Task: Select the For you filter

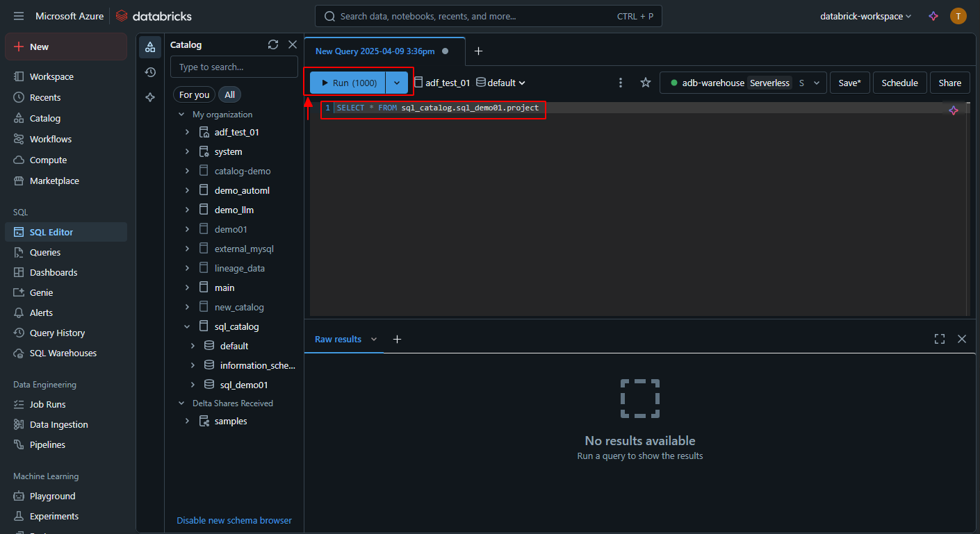Action: [194, 94]
